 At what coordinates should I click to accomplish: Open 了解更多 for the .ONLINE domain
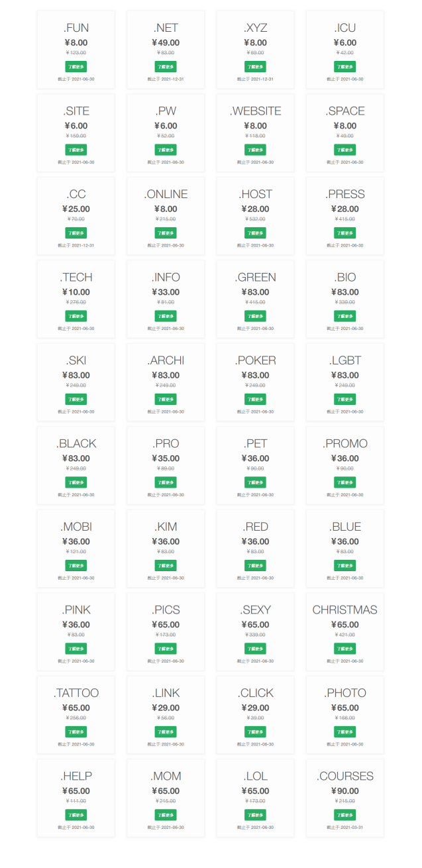(166, 233)
